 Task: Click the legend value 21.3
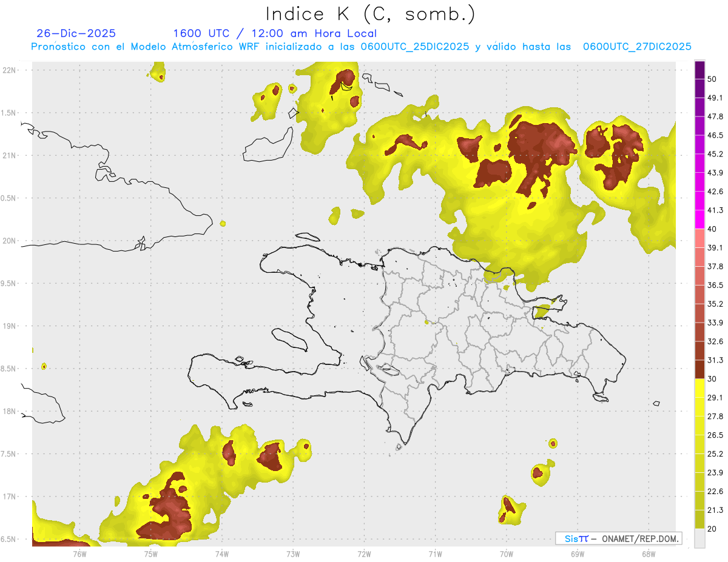[x=715, y=510]
